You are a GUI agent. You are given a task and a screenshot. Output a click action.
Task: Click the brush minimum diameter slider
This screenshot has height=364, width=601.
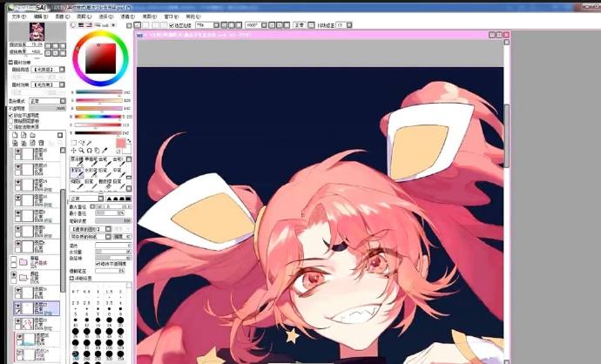click(110, 213)
